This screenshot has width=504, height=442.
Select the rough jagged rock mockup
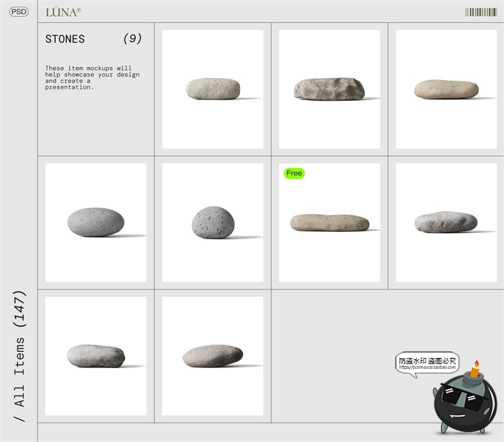pos(329,89)
